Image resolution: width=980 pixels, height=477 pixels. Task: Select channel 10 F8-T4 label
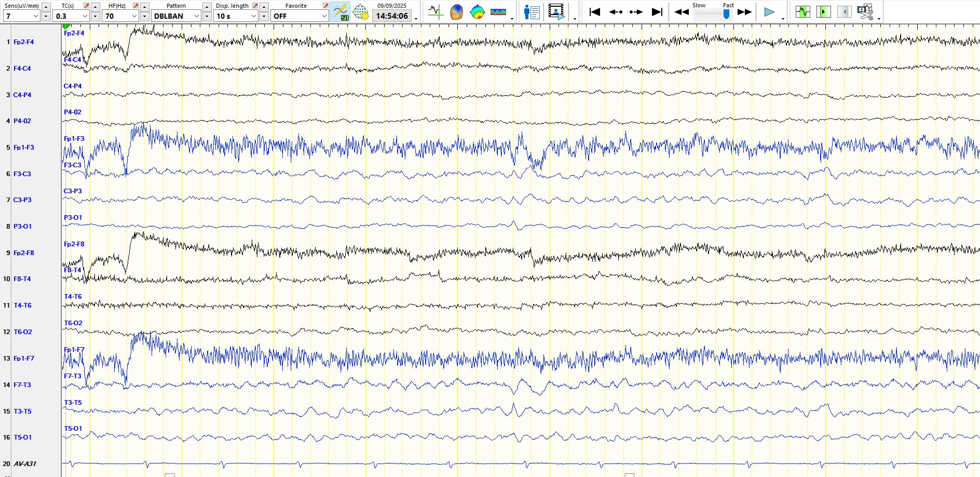22,279
